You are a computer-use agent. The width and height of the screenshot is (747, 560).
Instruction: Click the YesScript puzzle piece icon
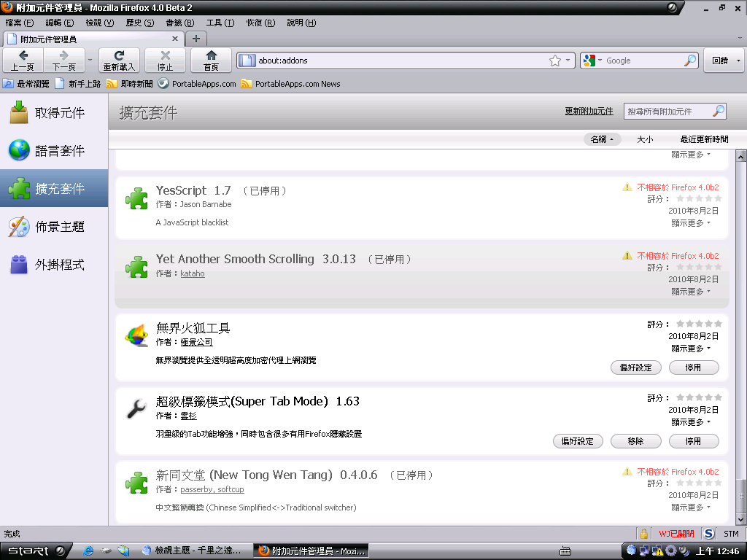(x=136, y=198)
